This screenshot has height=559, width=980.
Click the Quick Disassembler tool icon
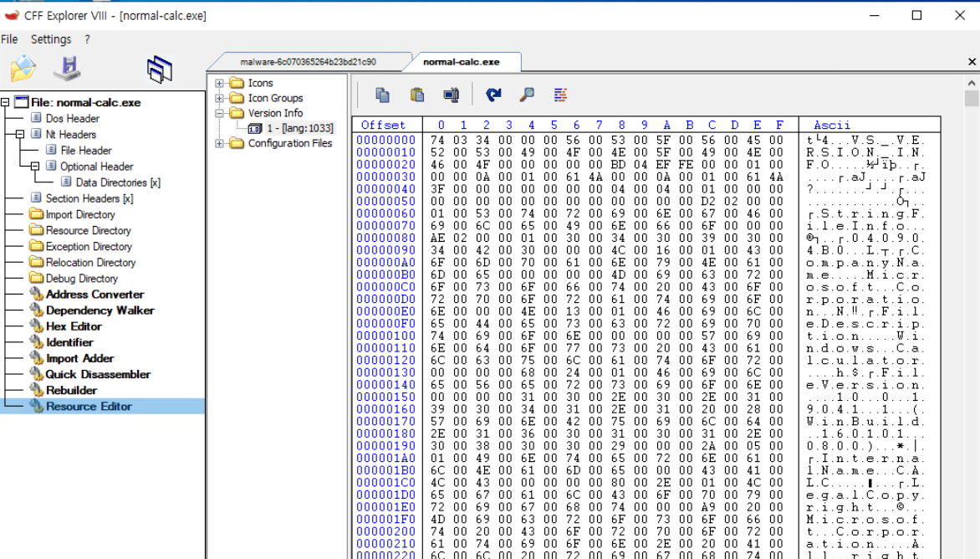click(37, 374)
